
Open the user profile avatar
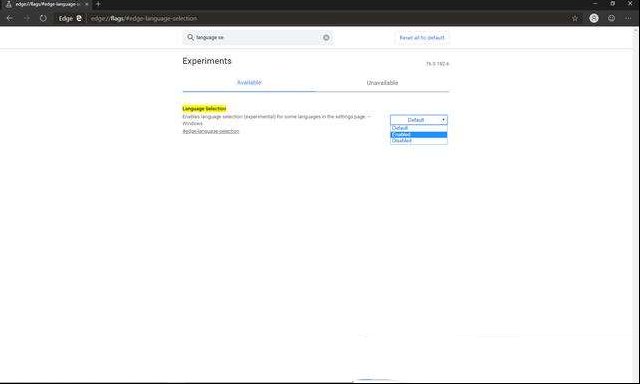point(594,18)
